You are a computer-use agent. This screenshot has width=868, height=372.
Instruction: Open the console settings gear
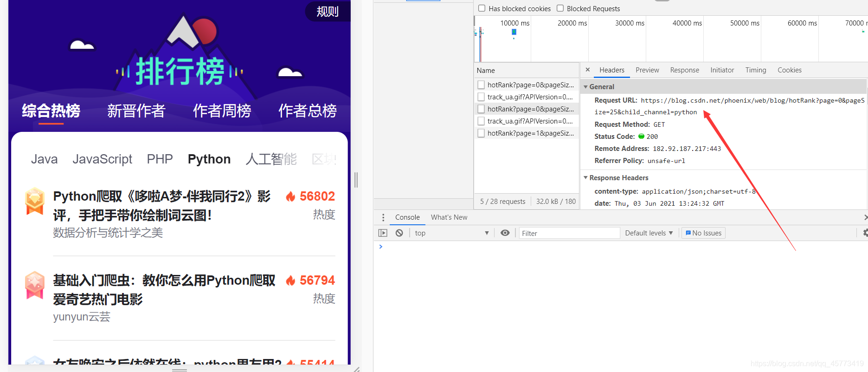(865, 233)
